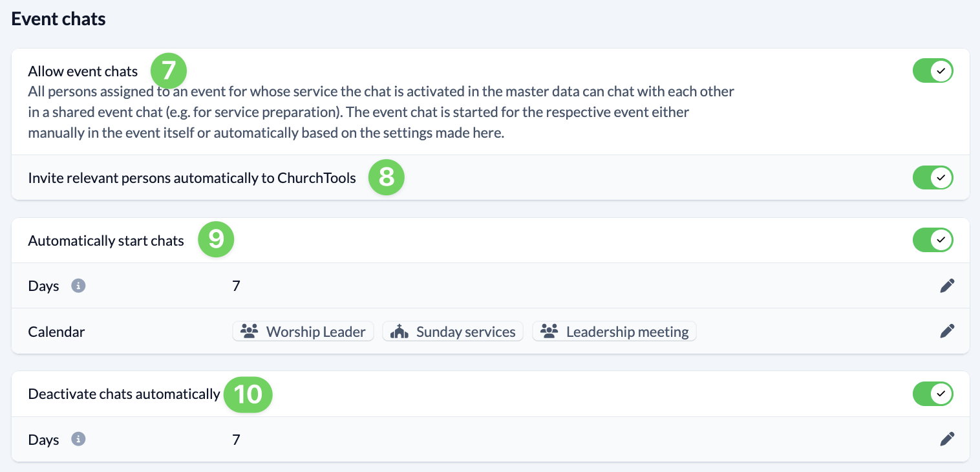
Task: Edit Days under Automatically start chats
Action: tap(947, 286)
